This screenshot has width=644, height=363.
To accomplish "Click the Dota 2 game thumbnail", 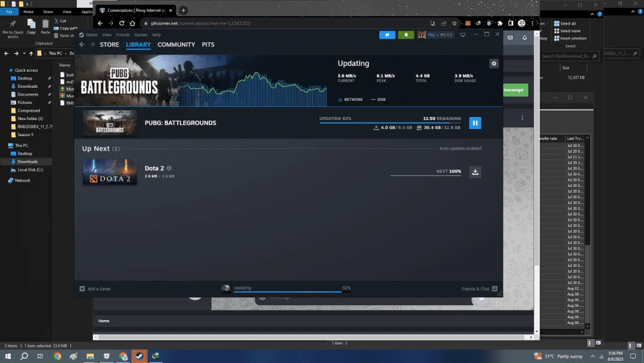I will 110,172.
